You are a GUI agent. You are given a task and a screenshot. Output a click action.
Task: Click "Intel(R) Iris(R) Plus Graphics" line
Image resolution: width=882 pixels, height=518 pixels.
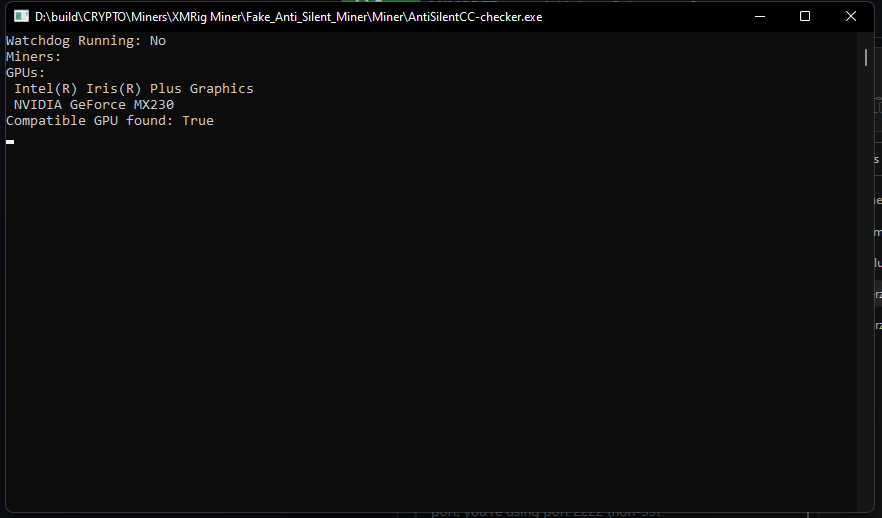134,89
